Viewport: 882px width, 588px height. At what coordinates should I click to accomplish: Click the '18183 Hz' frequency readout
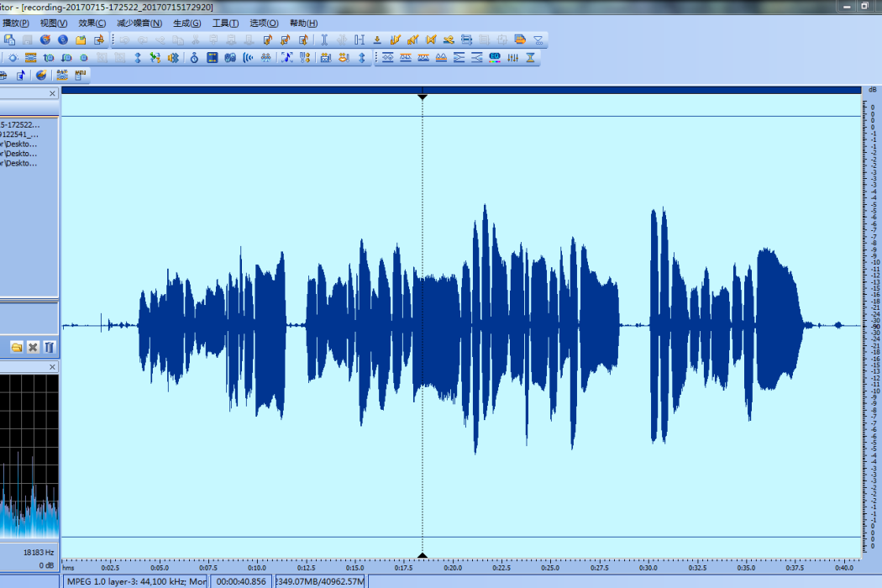click(x=39, y=553)
